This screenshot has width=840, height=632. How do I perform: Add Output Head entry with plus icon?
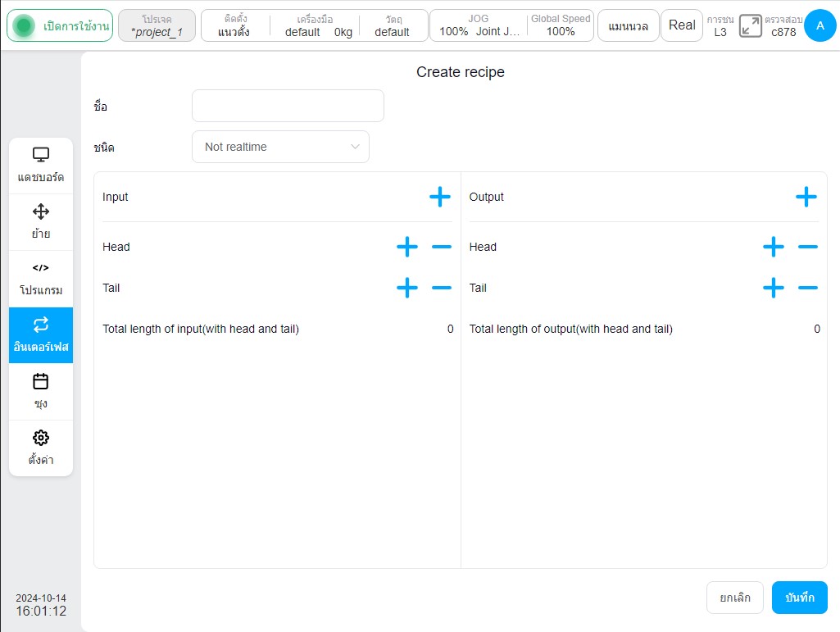tap(773, 247)
